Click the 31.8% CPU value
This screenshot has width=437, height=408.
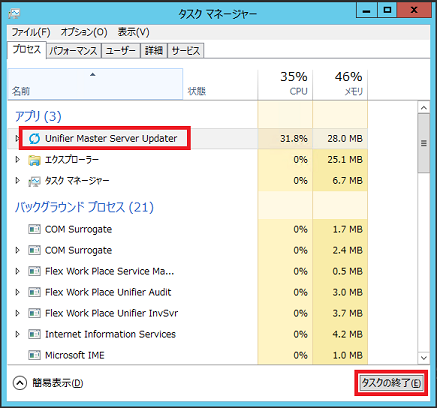coord(294,138)
